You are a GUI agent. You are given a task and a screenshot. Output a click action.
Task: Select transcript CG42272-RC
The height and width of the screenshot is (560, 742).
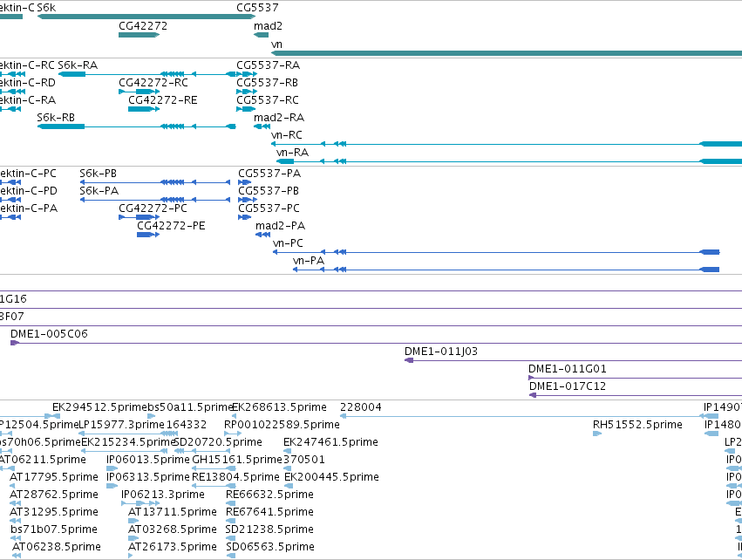tap(153, 83)
